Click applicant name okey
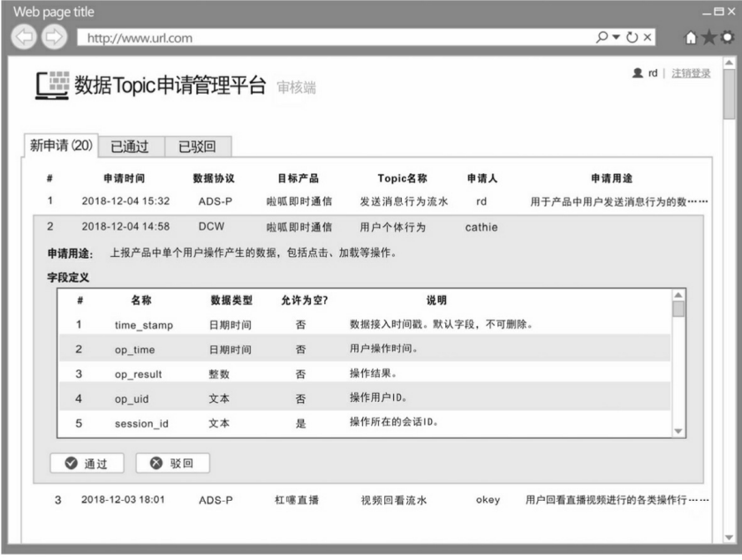742x560 pixels. (x=488, y=500)
